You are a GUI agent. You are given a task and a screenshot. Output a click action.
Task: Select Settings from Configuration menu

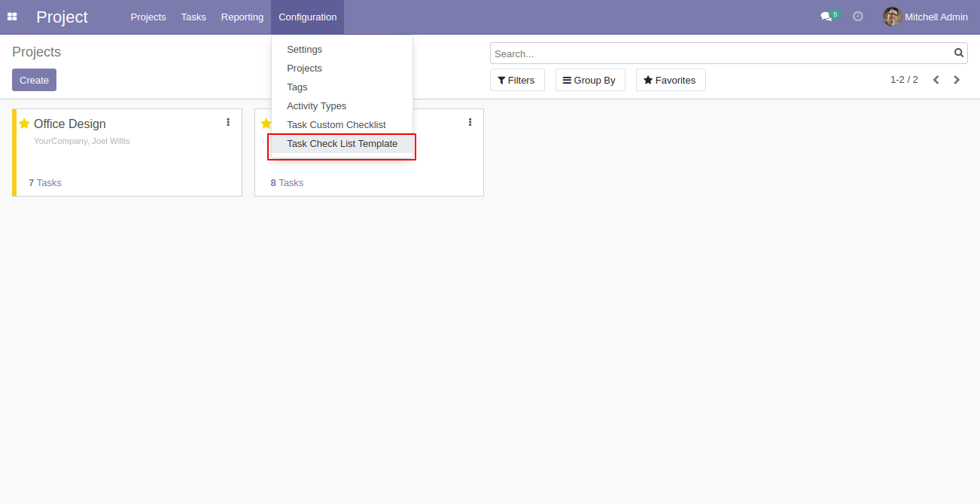(342, 50)
